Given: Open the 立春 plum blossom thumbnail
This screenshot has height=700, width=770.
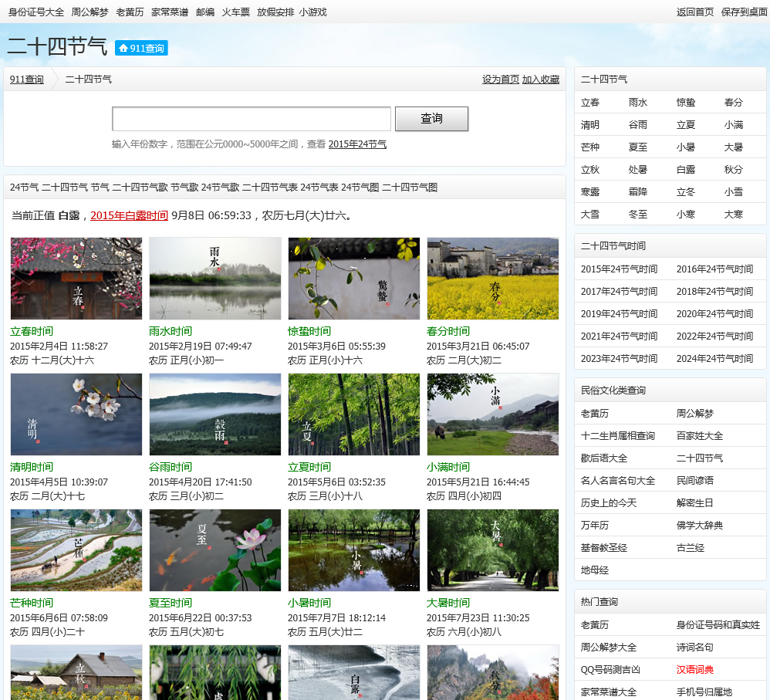Looking at the screenshot, I should (76, 278).
